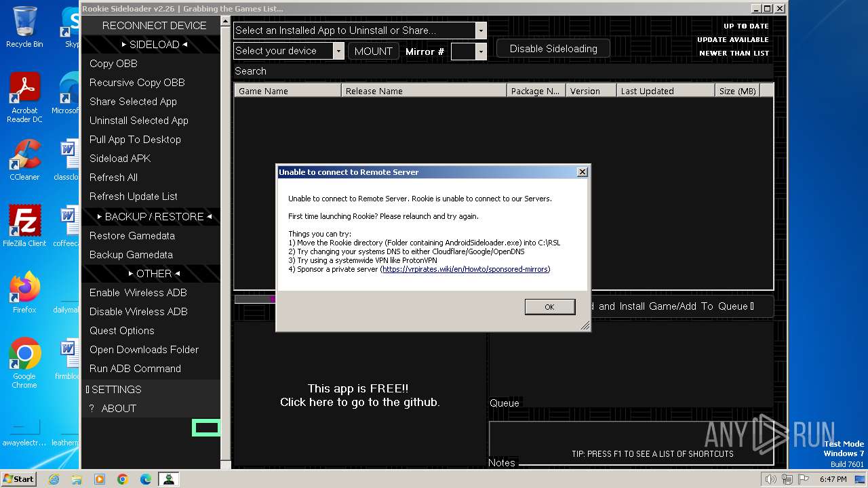Open the Recycle Bin desktop icon
868x488 pixels.
24,27
